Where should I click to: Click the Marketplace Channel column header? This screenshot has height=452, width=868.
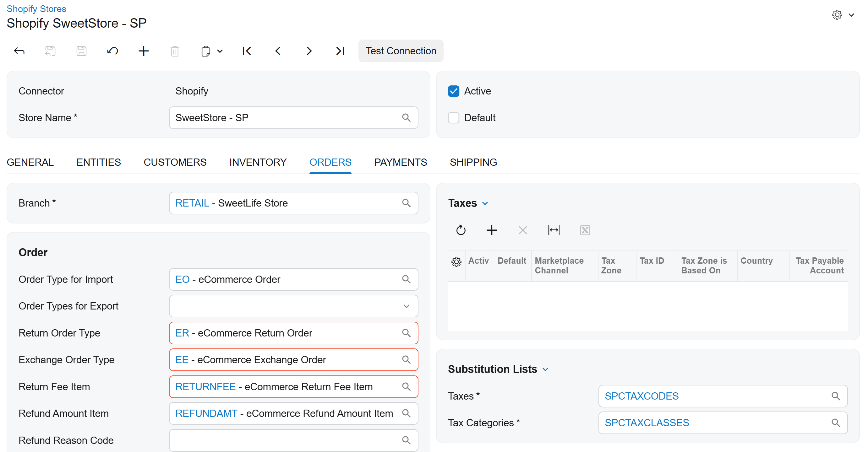565,265
